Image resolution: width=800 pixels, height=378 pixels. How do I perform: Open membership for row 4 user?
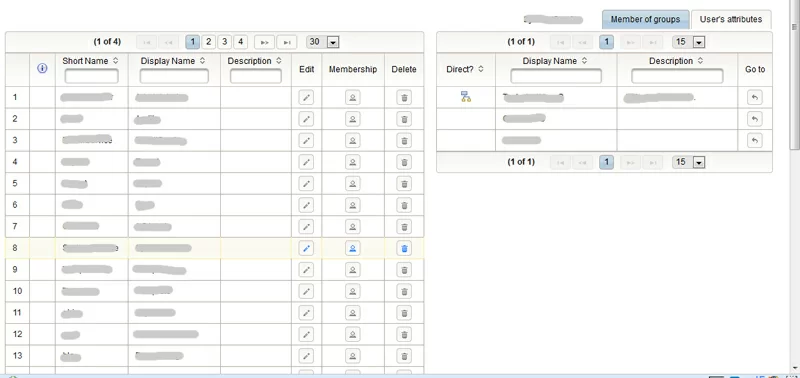(x=353, y=162)
